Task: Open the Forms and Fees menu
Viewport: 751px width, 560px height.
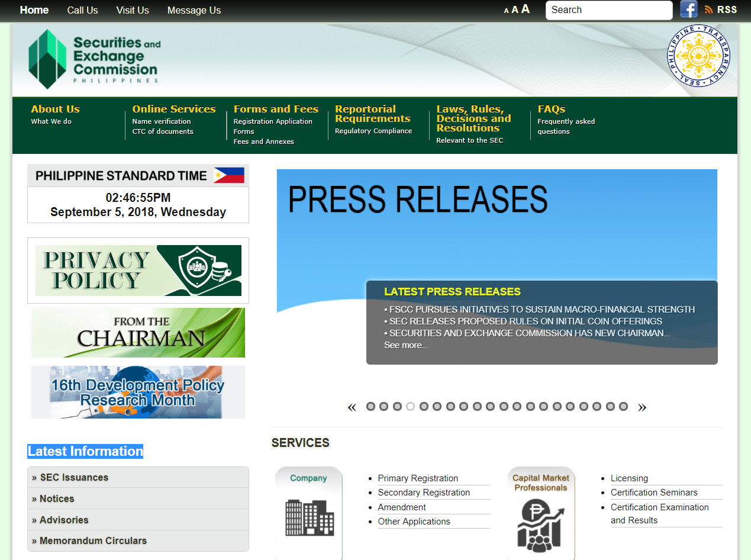Action: point(276,109)
